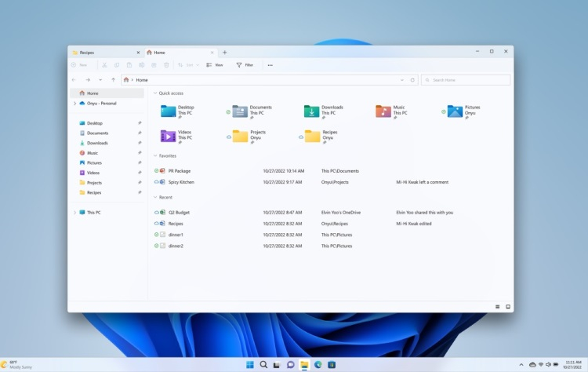Open the Downloads folder tile
588x372 pixels.
click(311, 111)
